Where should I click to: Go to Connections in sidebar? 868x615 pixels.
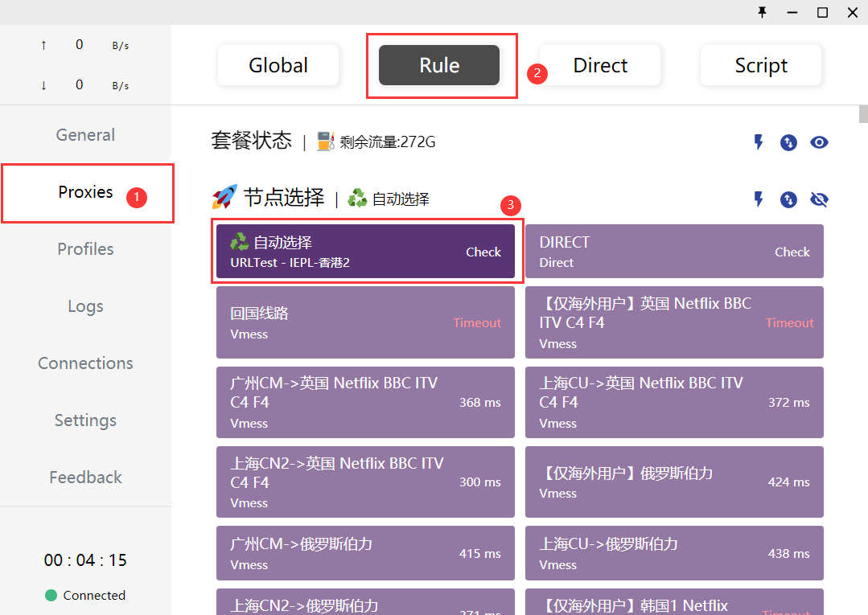pyautogui.click(x=85, y=363)
